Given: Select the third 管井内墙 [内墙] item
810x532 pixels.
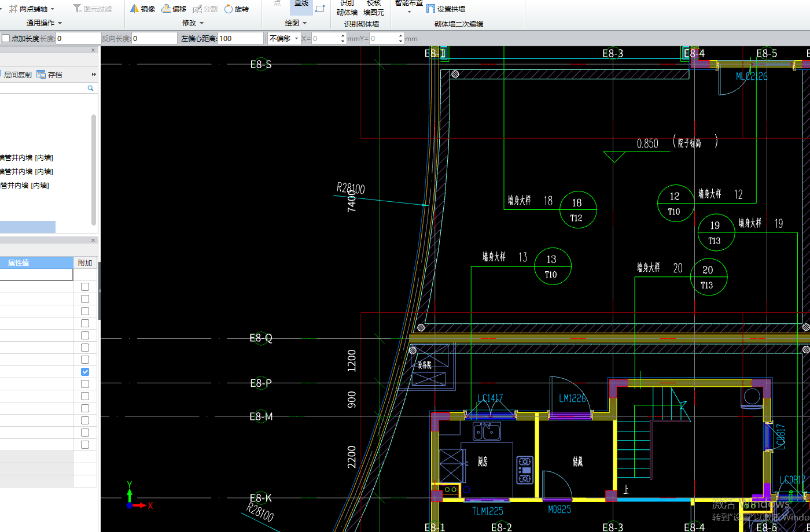Looking at the screenshot, I should (x=24, y=186).
